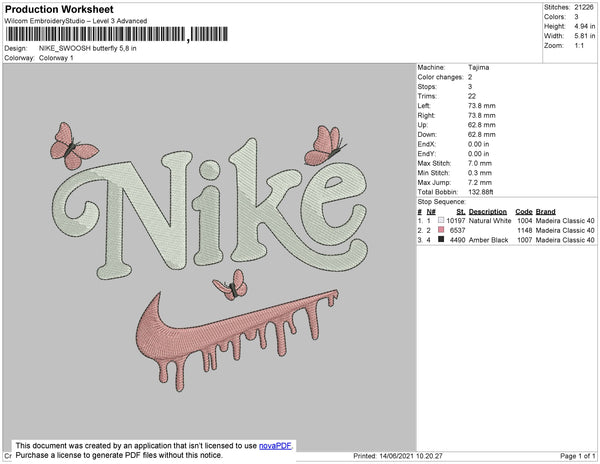
Task: Click the 'Natural White' description cell
Action: pos(490,221)
